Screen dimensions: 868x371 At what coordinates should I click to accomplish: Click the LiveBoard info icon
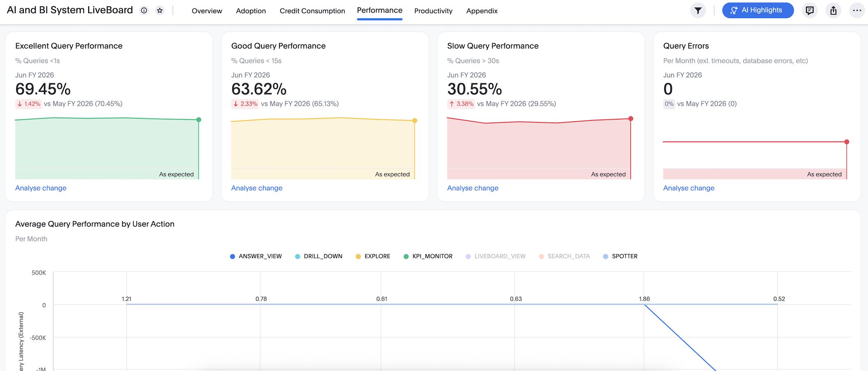click(144, 11)
